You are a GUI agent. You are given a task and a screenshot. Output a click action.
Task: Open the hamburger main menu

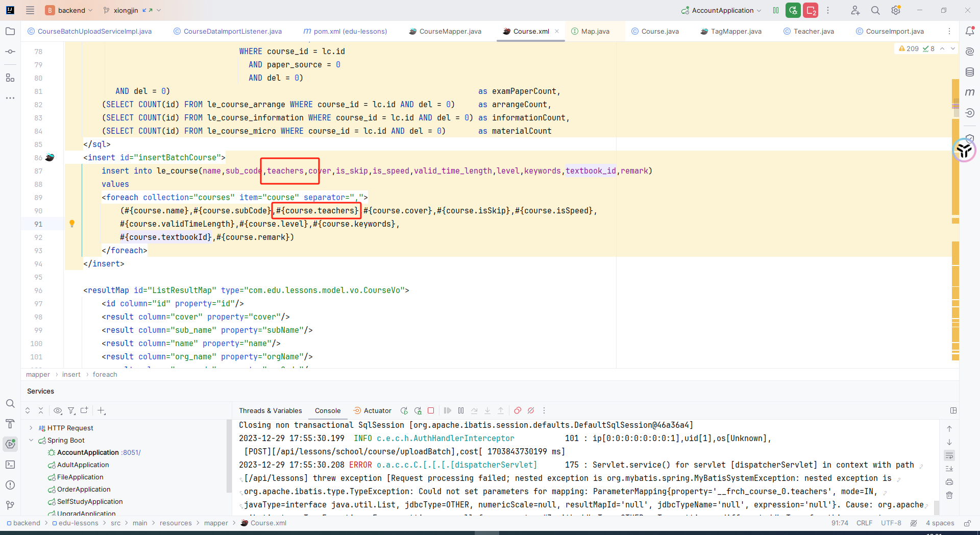tap(30, 10)
